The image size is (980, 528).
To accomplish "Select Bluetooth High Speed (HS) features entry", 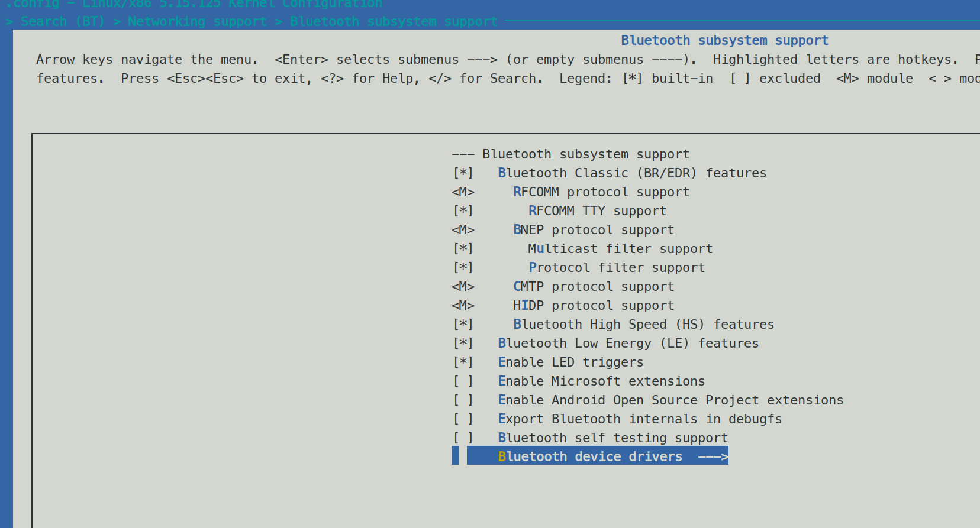I will click(643, 325).
